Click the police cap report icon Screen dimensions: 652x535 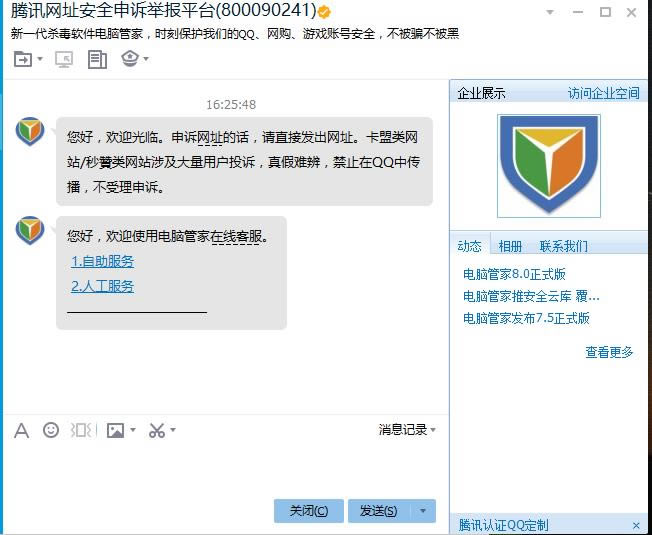point(130,59)
